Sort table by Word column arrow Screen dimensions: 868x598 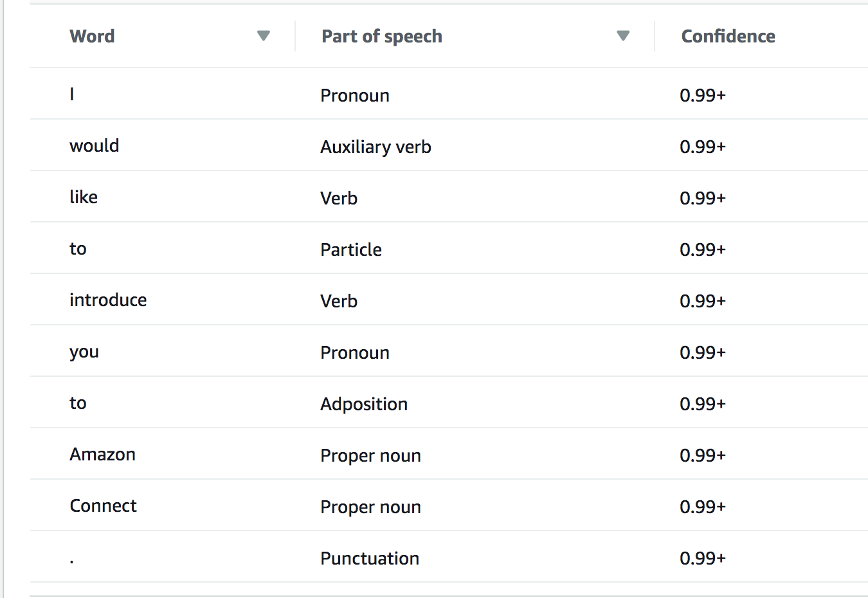(x=264, y=36)
